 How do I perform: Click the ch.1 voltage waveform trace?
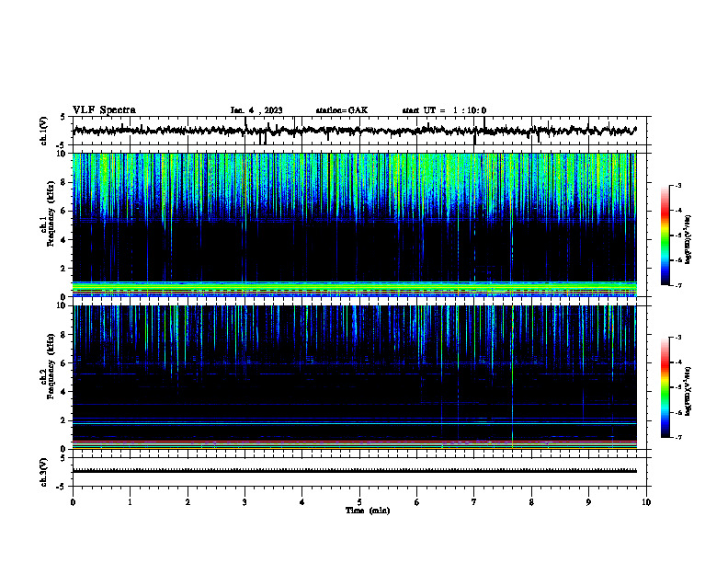point(354,131)
